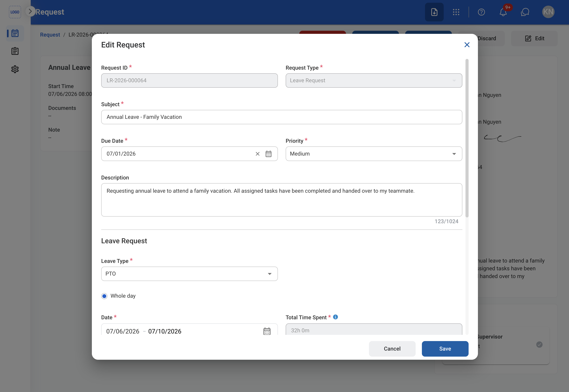Click the Leave Request section heading

point(124,241)
